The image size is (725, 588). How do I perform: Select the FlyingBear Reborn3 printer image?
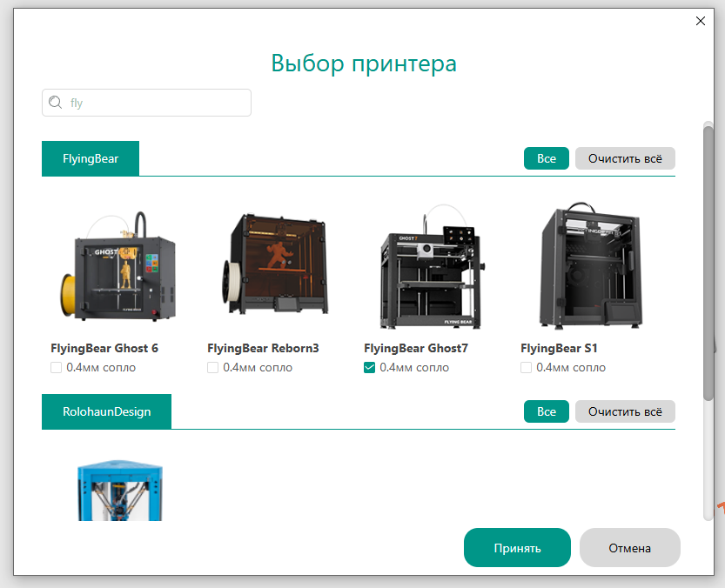(275, 264)
